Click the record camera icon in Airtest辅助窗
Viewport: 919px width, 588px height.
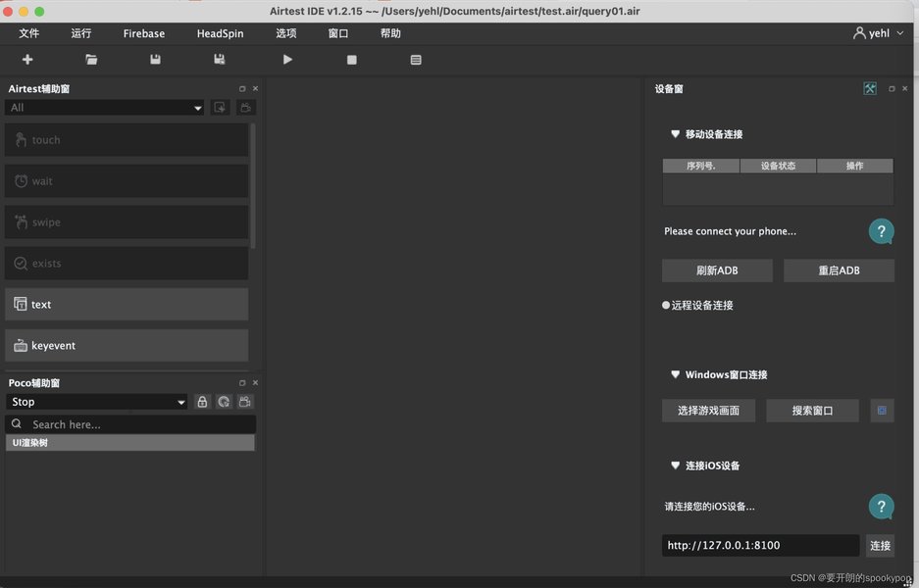[x=246, y=107]
